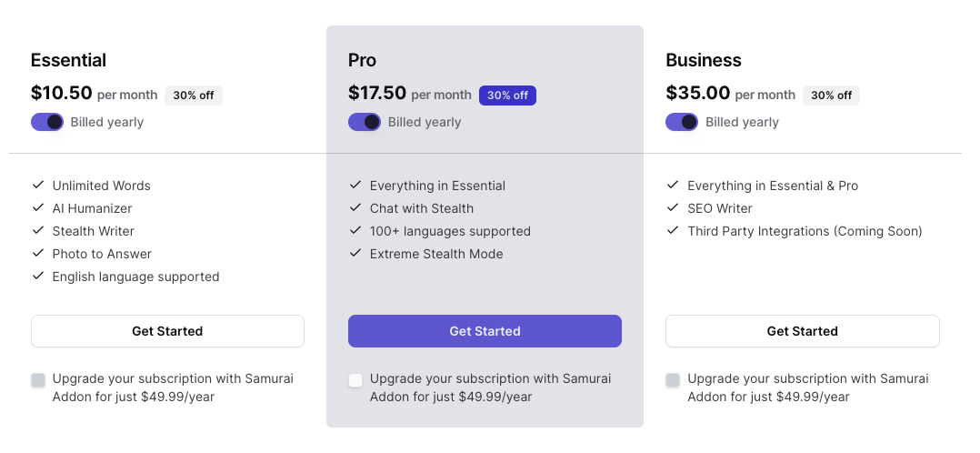The image size is (980, 453).
Task: Click checkmark icon beside Extreme Stealth Mode
Action: click(x=355, y=253)
